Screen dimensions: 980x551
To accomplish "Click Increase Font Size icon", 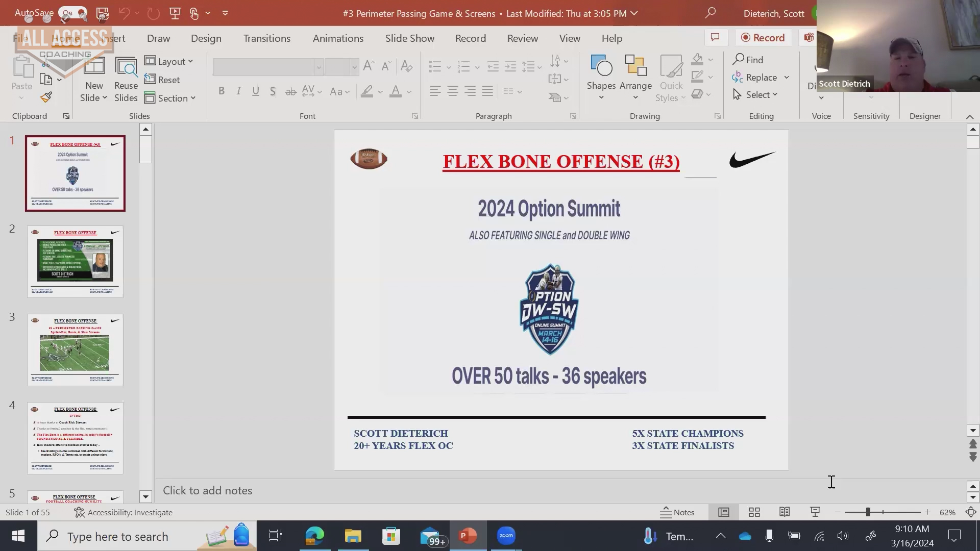I will point(369,66).
